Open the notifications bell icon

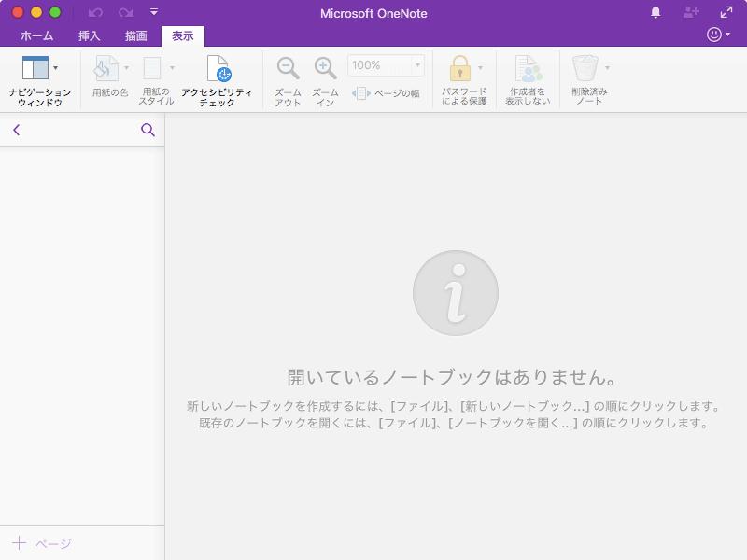tap(655, 13)
